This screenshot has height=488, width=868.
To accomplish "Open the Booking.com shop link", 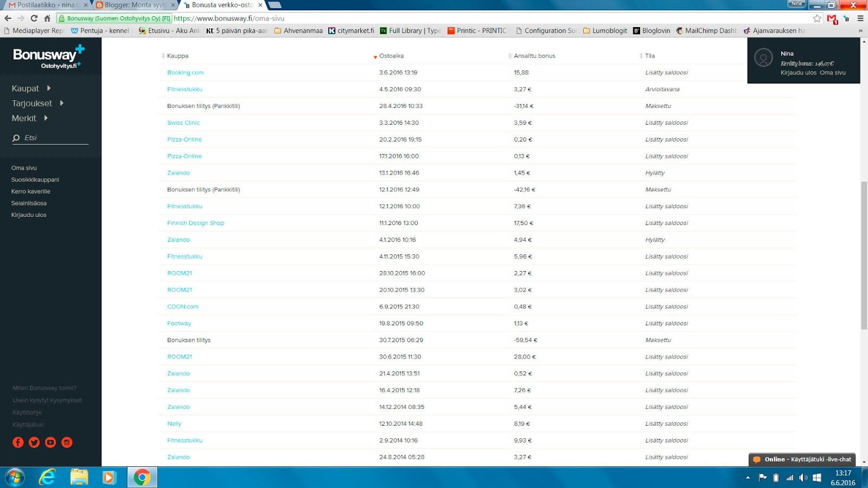I will [x=186, y=73].
